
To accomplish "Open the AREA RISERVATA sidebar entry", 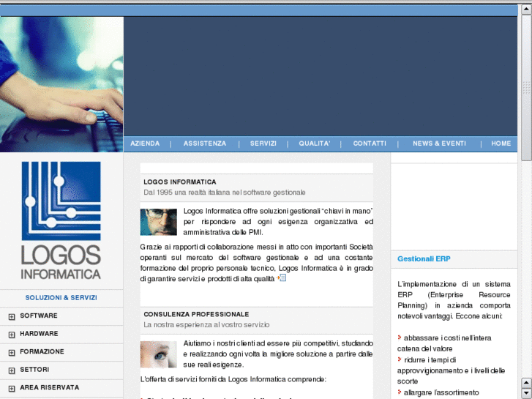I will [50, 387].
